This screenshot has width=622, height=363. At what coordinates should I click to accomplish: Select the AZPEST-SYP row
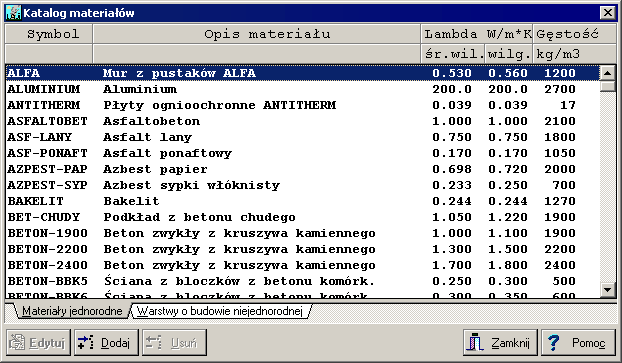(x=303, y=185)
